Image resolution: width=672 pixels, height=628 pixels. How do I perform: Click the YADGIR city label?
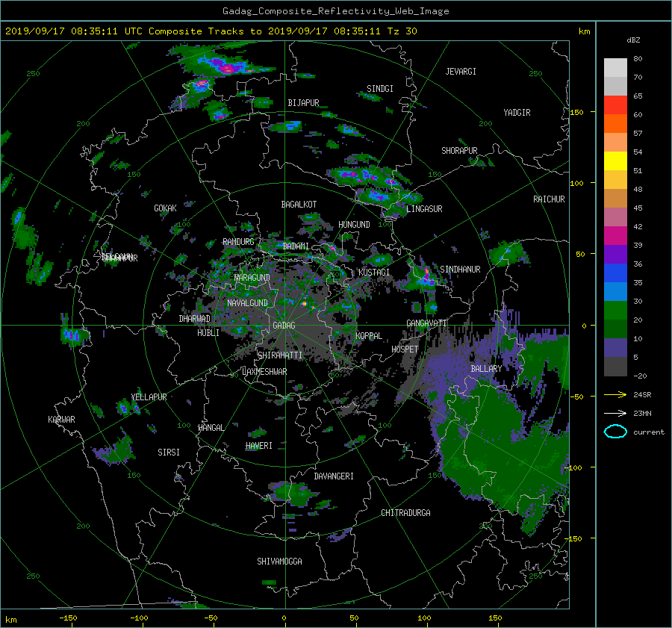click(517, 113)
